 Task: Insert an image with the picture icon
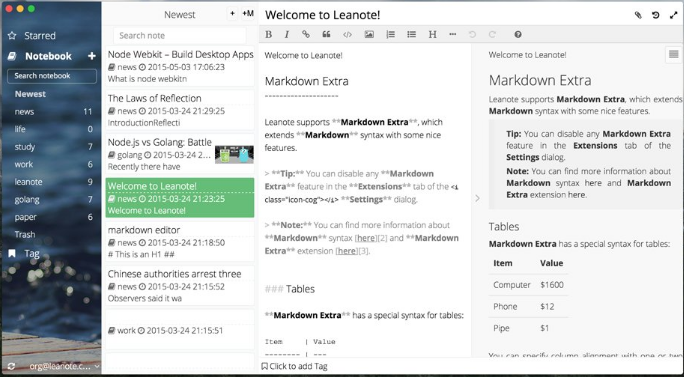click(369, 34)
